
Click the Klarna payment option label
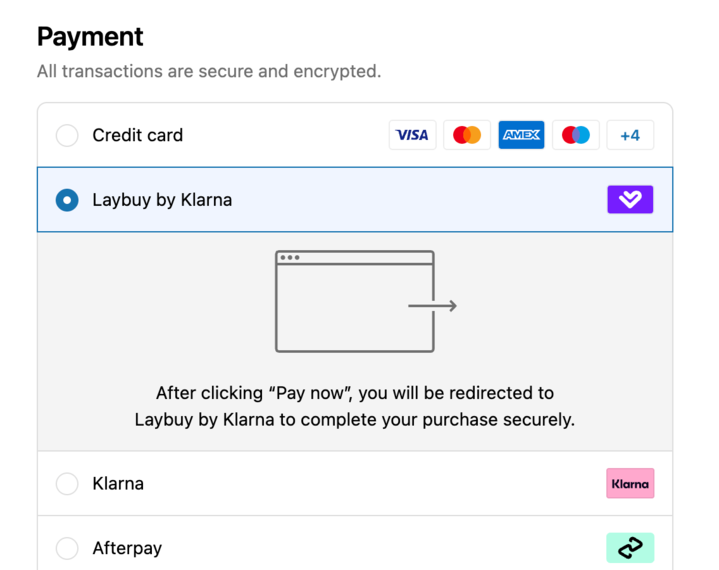[x=118, y=484]
